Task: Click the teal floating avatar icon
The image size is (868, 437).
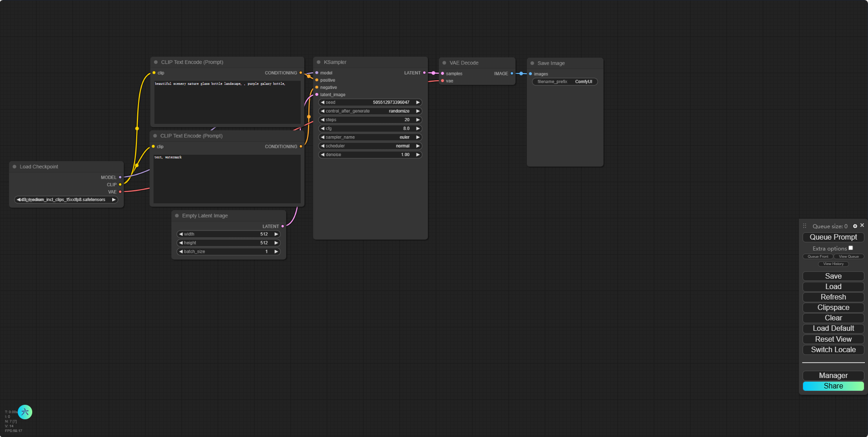Action: point(25,412)
